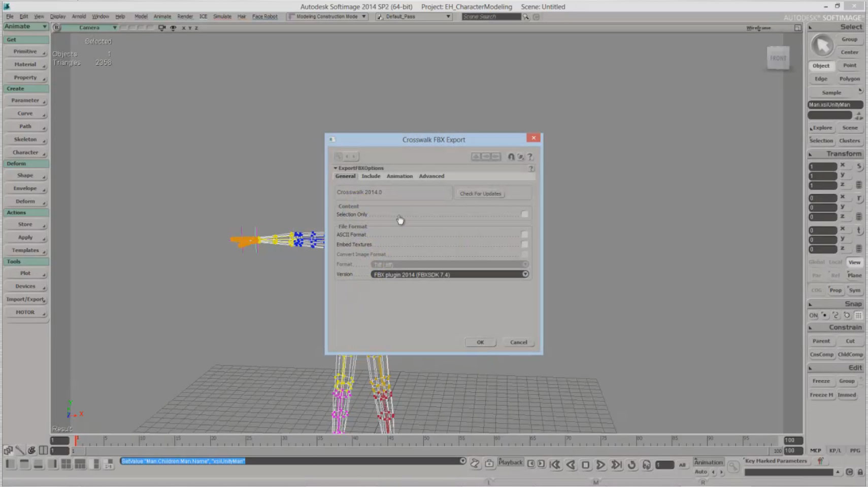868x487 pixels.
Task: Open the File menu
Action: (10, 17)
